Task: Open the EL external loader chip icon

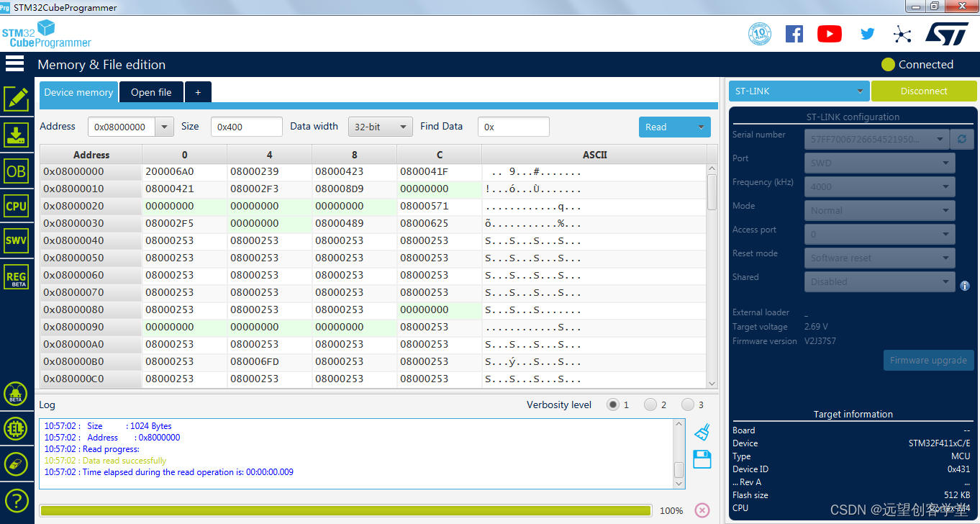Action: click(x=16, y=429)
